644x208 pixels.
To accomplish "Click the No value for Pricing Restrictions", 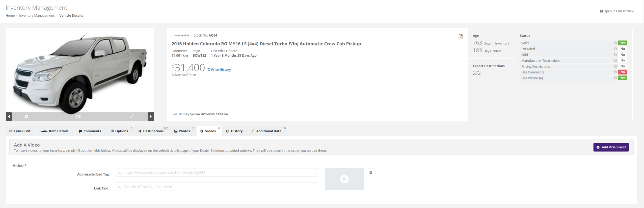I will 622,66.
